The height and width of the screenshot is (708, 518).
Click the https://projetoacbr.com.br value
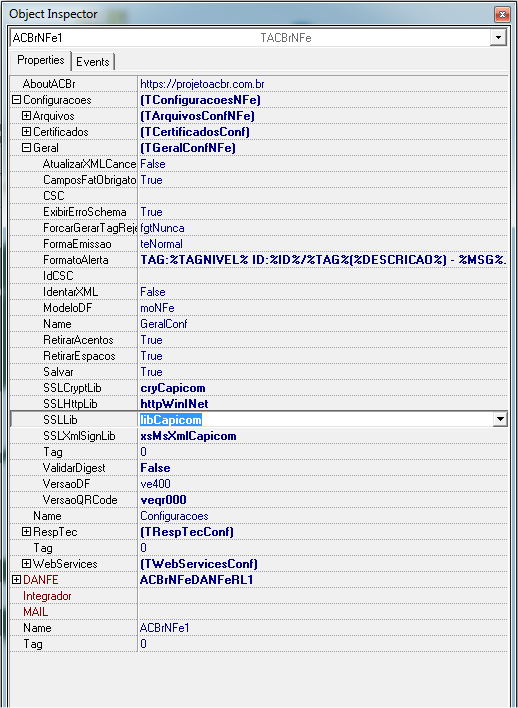(202, 84)
